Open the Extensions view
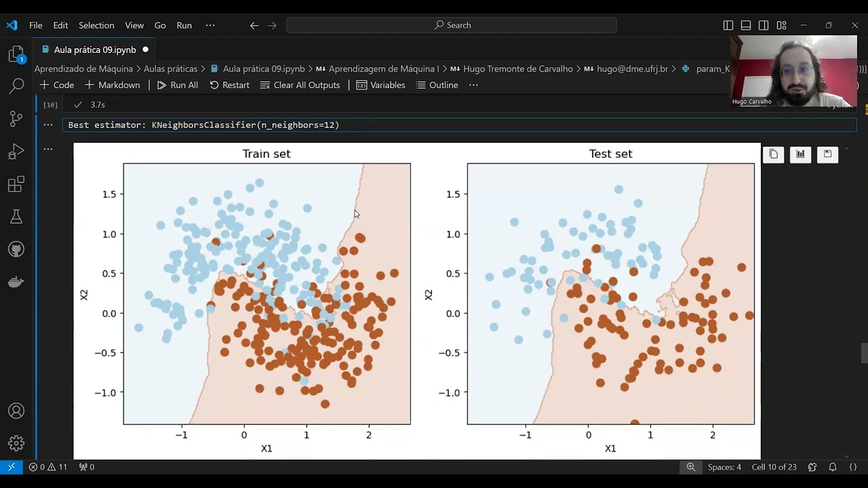This screenshot has width=868, height=488. (16, 184)
